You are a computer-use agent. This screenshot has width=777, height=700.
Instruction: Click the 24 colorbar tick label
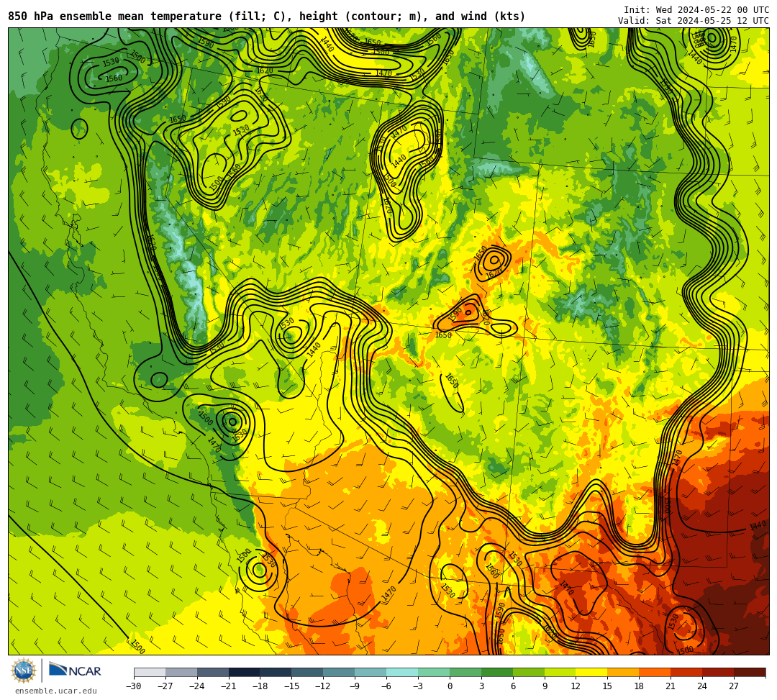coord(702,686)
